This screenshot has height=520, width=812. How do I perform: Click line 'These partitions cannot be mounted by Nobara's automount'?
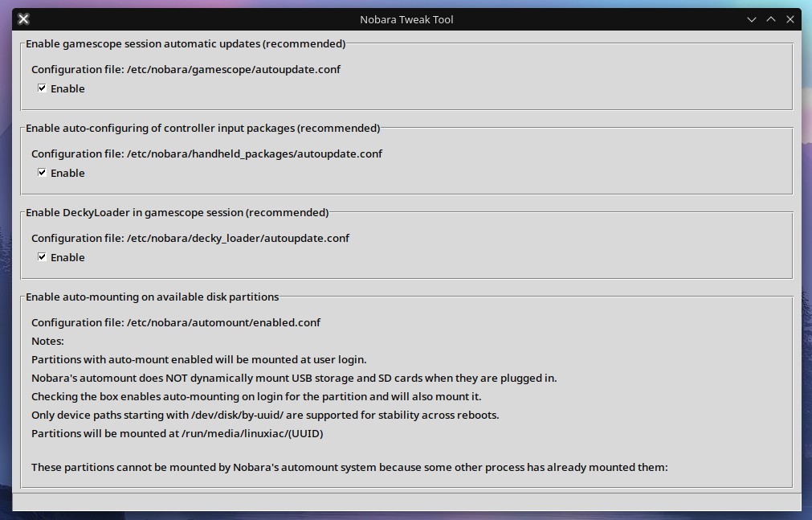tap(349, 467)
